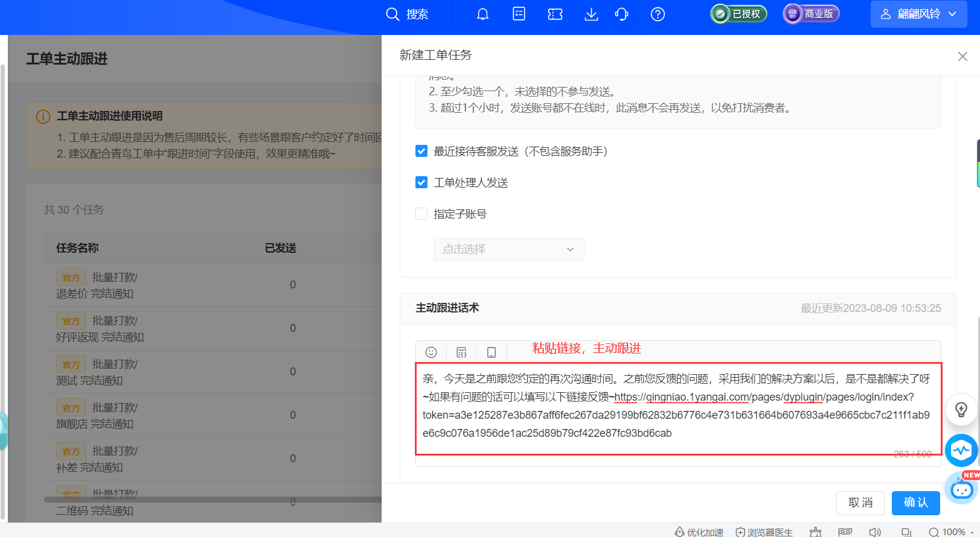Image resolution: width=980 pixels, height=537 pixels.
Task: Click the horizontal scrollbar under task table
Action: [213, 500]
